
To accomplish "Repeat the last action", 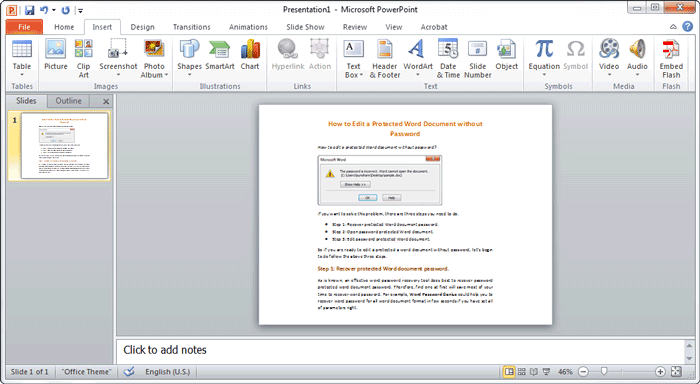I will (66, 10).
